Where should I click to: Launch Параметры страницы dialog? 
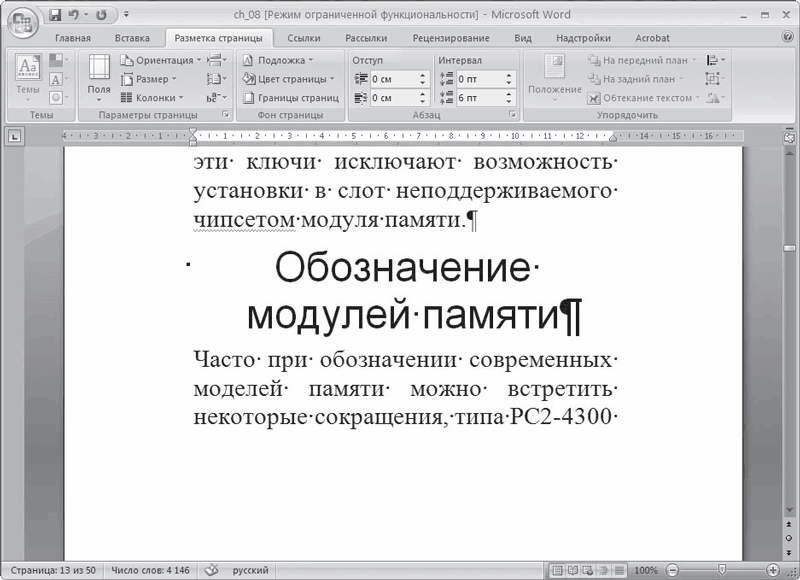coord(225,115)
